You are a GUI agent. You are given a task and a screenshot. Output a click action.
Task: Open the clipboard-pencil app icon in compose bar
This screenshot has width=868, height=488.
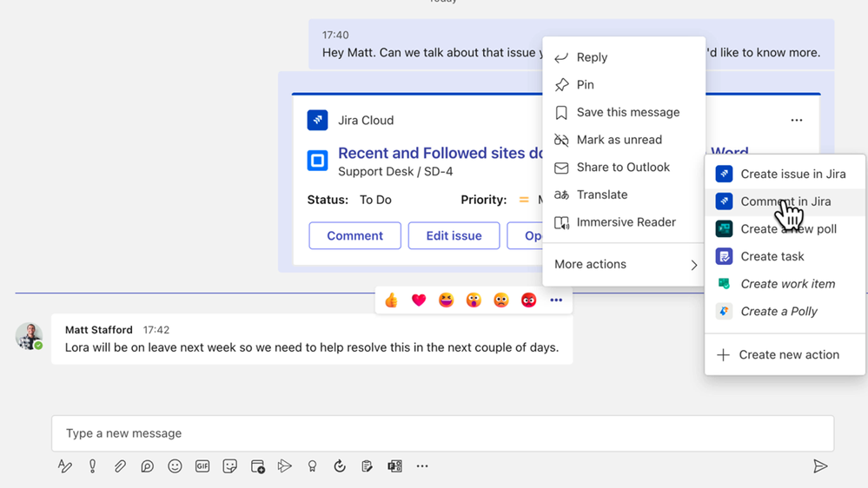pos(367,466)
